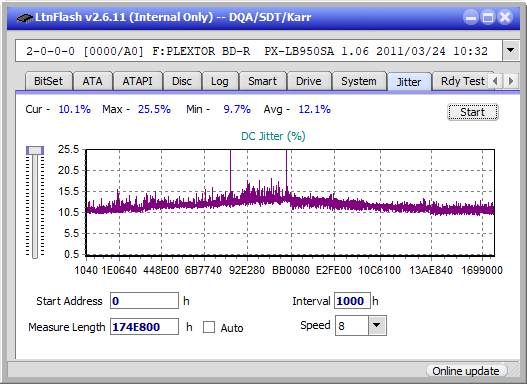Click the vertical scale slider thumb

(35, 150)
